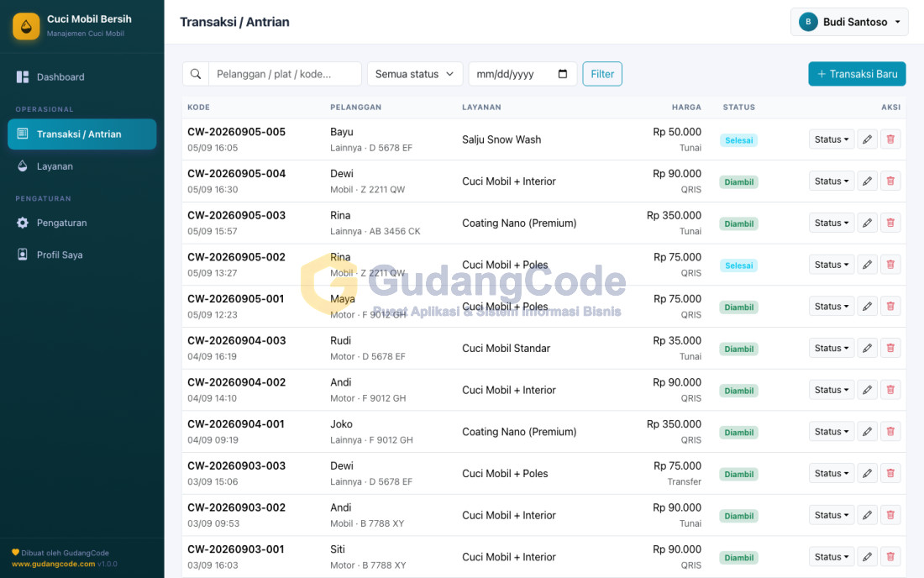Viewport: 924px width, 578px height.
Task: Open Status dropdown for CW-20260904-001
Action: pyautogui.click(x=832, y=432)
